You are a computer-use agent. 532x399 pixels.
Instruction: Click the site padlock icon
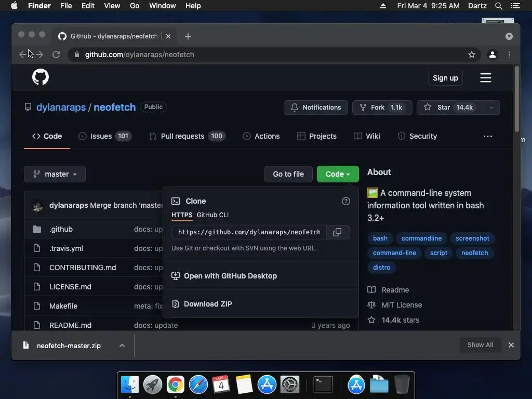click(77, 55)
